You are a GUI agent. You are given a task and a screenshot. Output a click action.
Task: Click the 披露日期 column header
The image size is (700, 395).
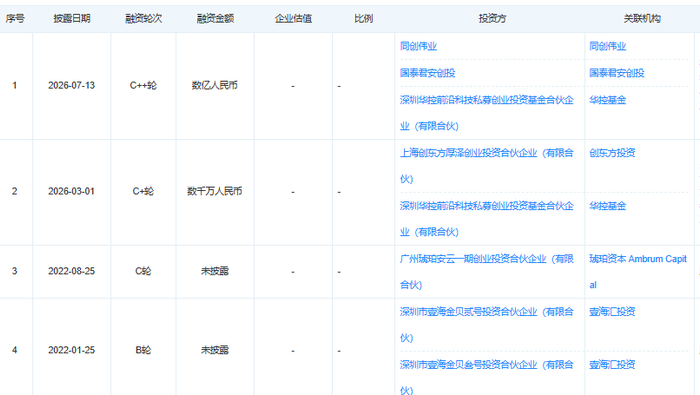point(72,18)
